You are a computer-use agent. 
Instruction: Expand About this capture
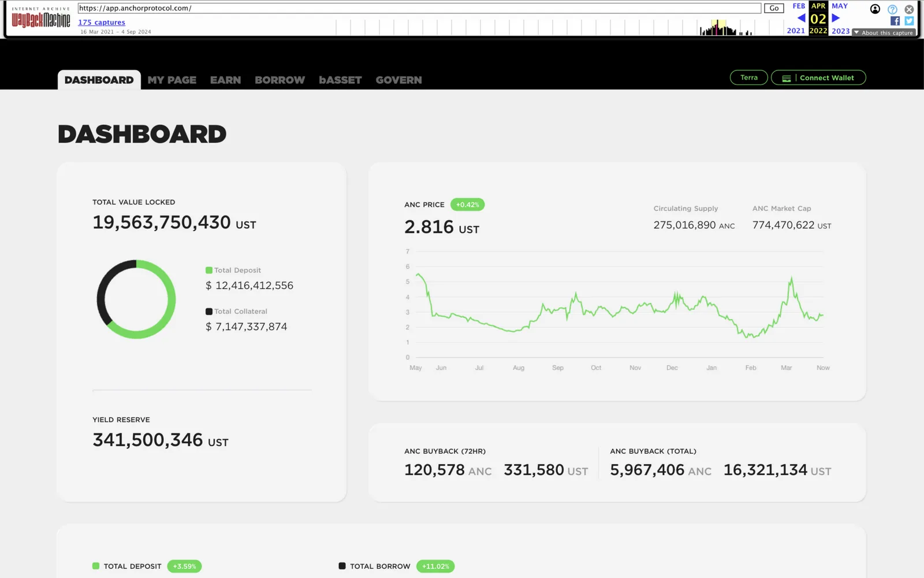884,33
